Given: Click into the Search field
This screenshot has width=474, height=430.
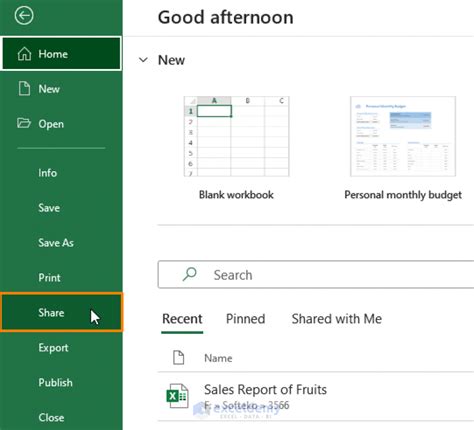Looking at the screenshot, I should point(316,275).
